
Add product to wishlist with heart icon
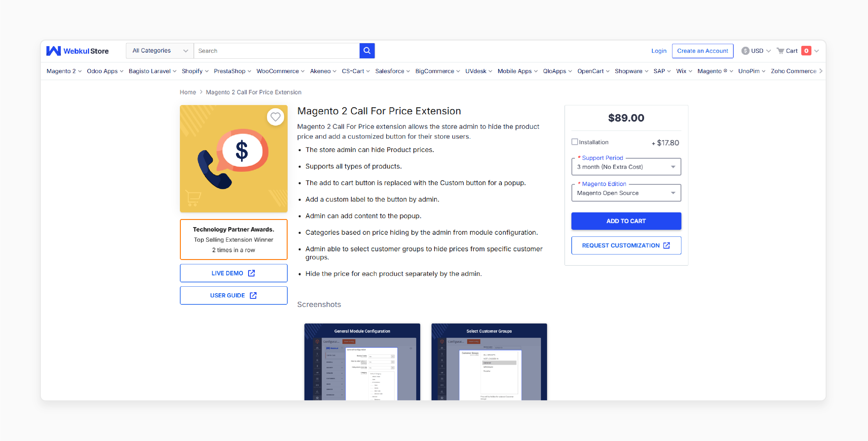[275, 117]
